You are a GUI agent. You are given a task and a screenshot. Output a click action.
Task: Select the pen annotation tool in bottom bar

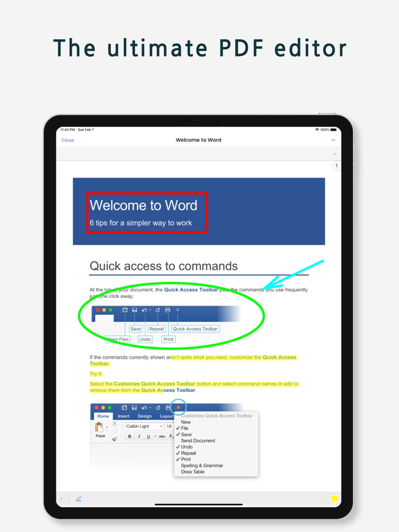(x=79, y=499)
